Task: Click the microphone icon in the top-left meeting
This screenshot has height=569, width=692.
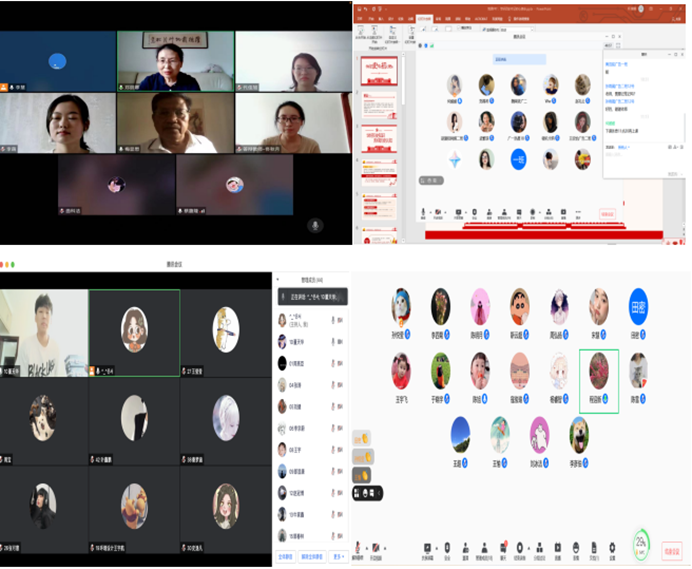Action: (315, 226)
